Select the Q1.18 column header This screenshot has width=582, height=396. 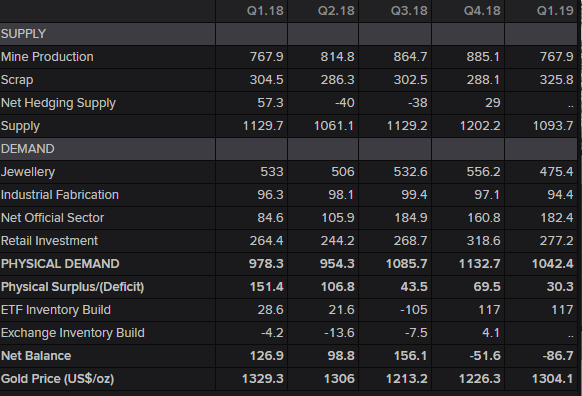pyautogui.click(x=265, y=11)
